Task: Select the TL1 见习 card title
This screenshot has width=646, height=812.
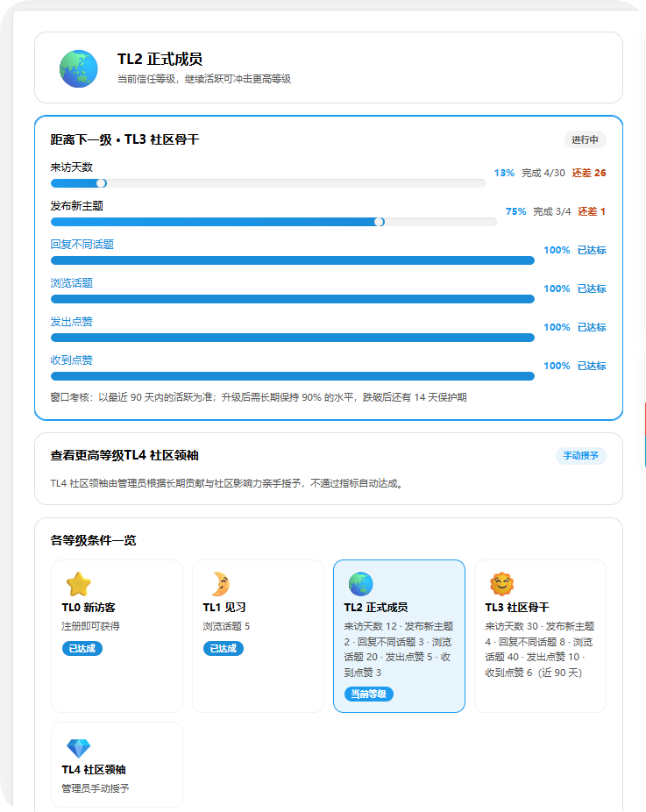Action: pyautogui.click(x=224, y=608)
